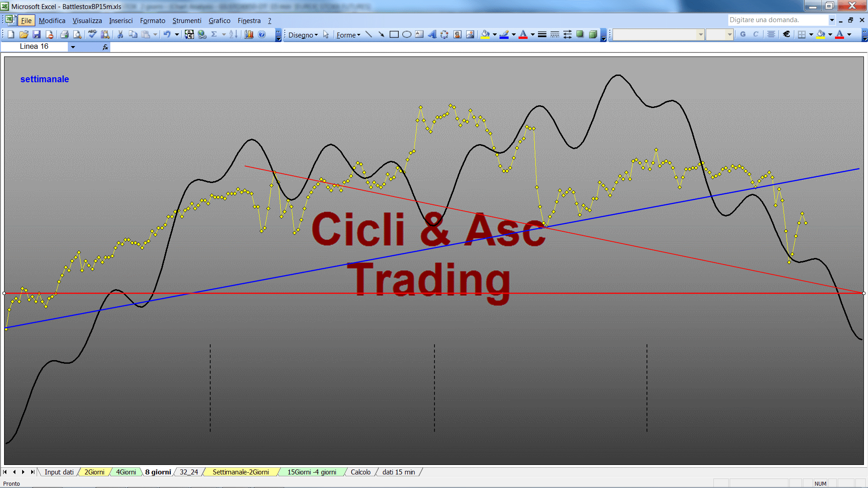
Task: Open Print Preview with the magnifier page icon
Action: pyautogui.click(x=77, y=34)
